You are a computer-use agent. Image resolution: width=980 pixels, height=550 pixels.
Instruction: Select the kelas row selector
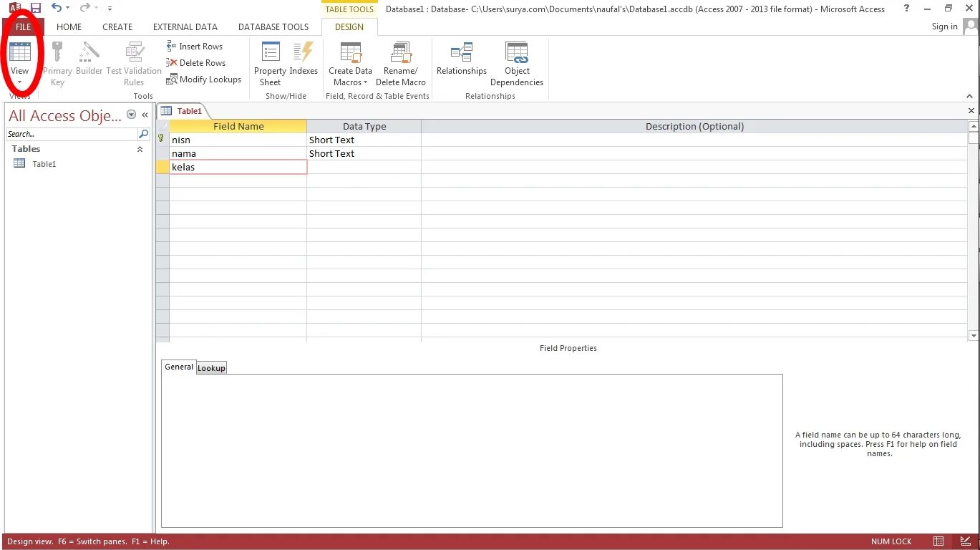tap(162, 167)
